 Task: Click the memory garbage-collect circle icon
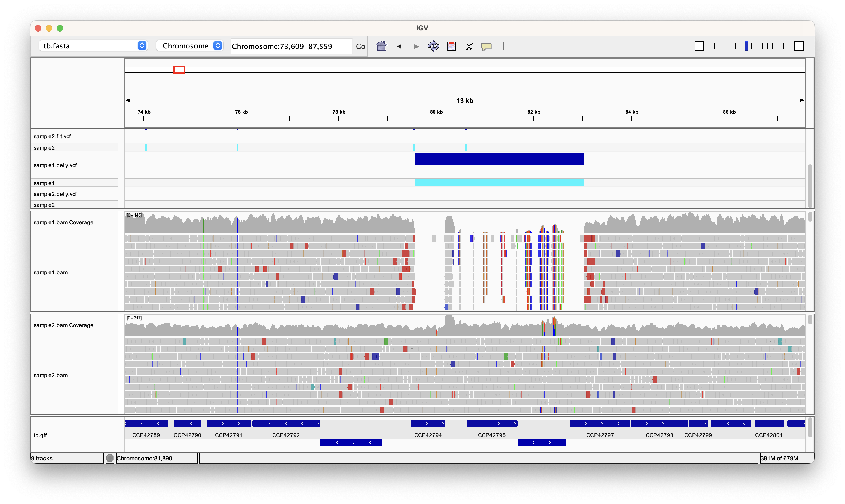[110, 458]
